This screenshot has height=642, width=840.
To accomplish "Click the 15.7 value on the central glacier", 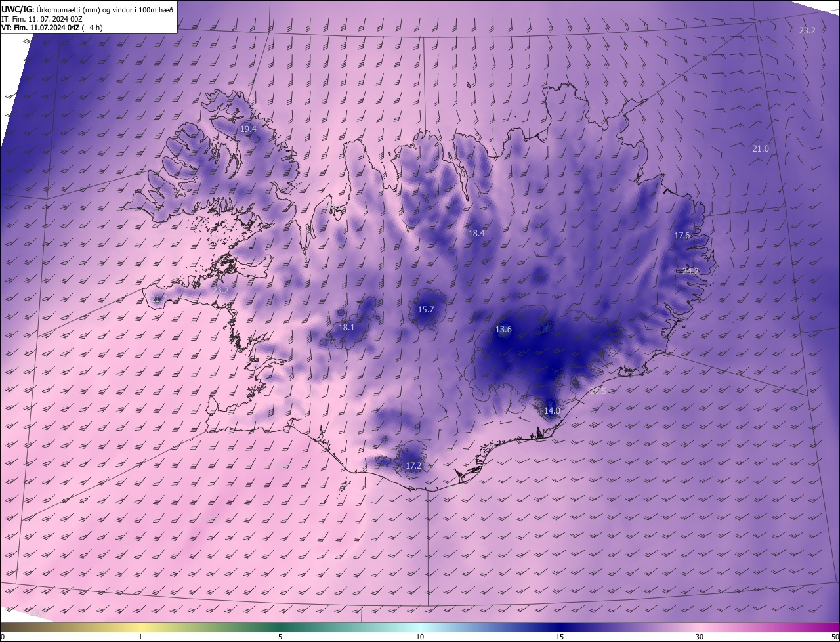I will tap(426, 309).
